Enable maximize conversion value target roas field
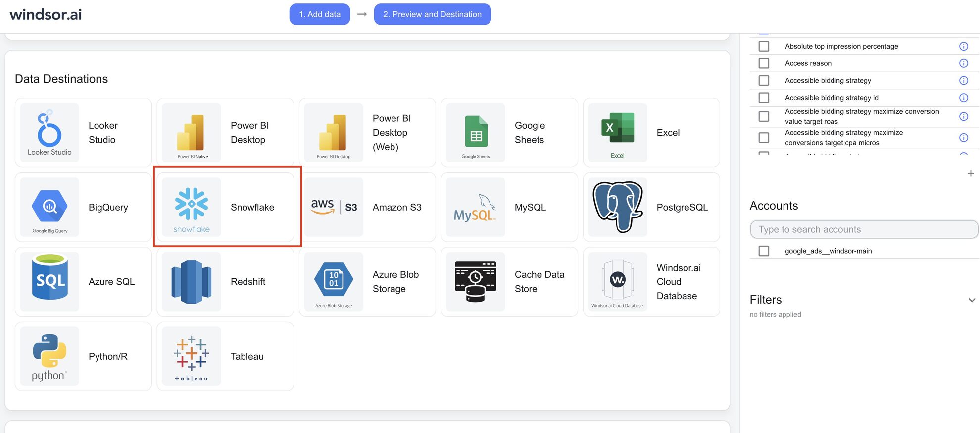 click(764, 116)
